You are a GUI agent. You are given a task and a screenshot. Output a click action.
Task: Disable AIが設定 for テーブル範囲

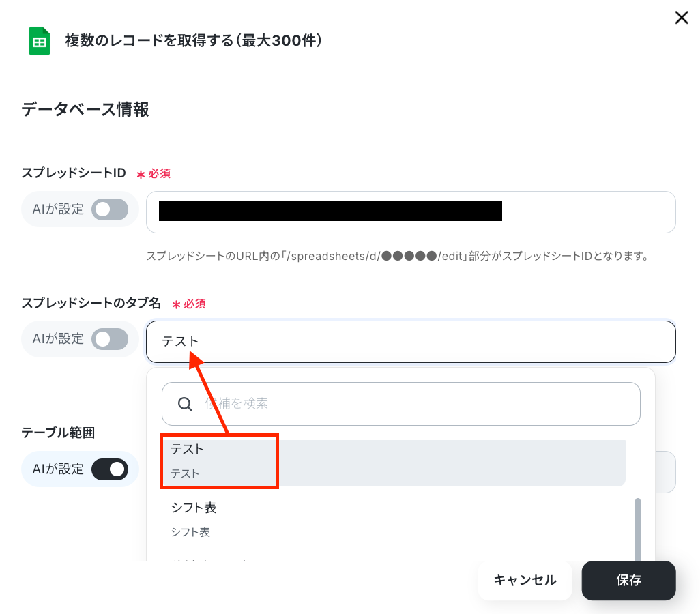point(110,469)
